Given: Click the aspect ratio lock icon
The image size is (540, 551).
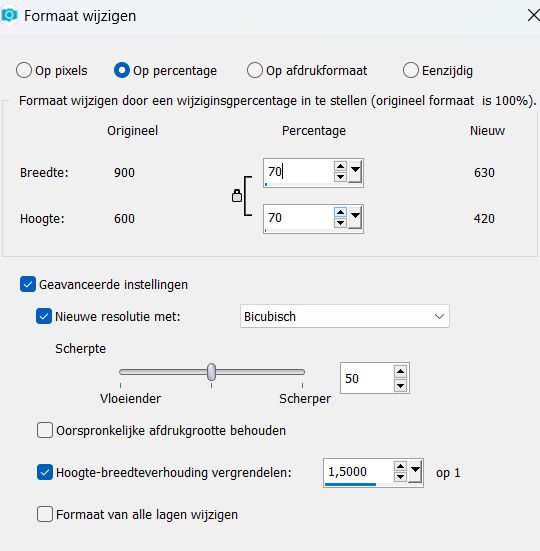Looking at the screenshot, I should (237, 195).
